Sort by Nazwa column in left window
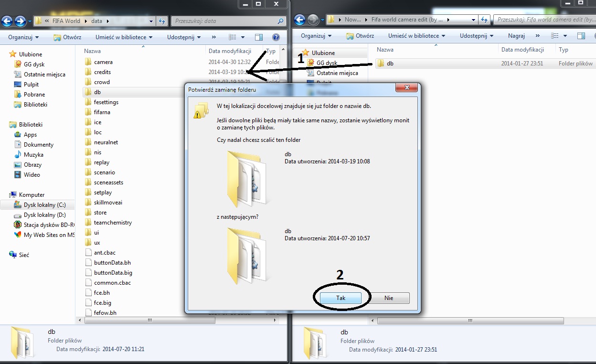The image size is (596, 364). click(x=93, y=51)
